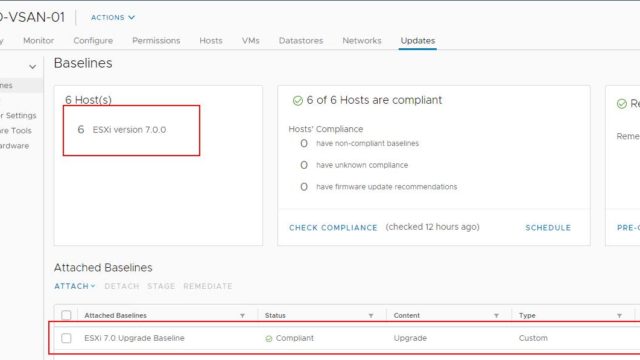Viewport: 640px width, 360px height.
Task: Click the Hosts' Compliance label
Action: (x=325, y=129)
